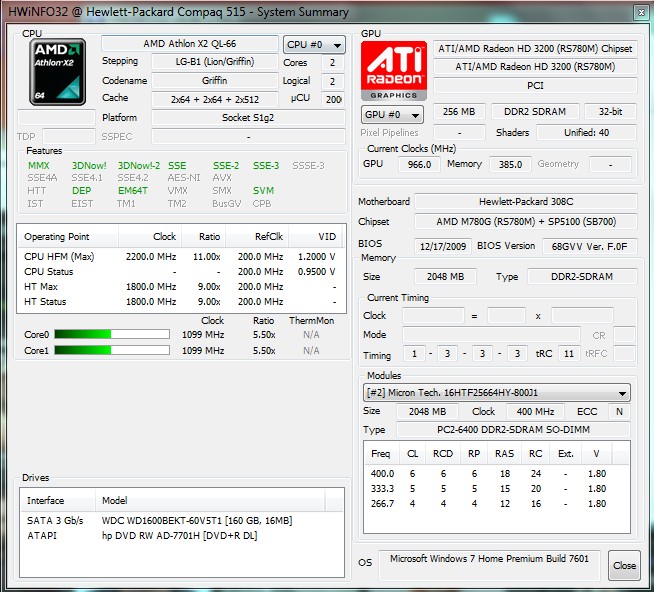Click the GPU clock value 966.0
The width and height of the screenshot is (654, 592).
pos(419,164)
